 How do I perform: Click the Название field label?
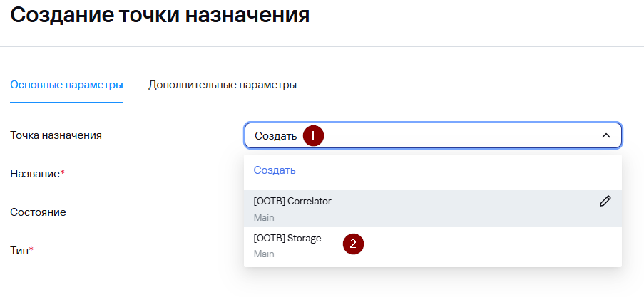tap(34, 174)
